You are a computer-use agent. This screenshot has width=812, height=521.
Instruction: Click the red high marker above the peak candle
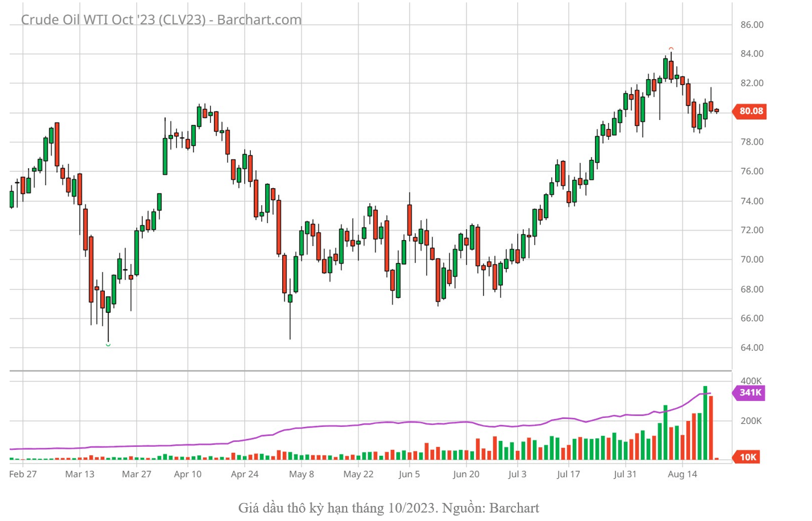coord(670,49)
